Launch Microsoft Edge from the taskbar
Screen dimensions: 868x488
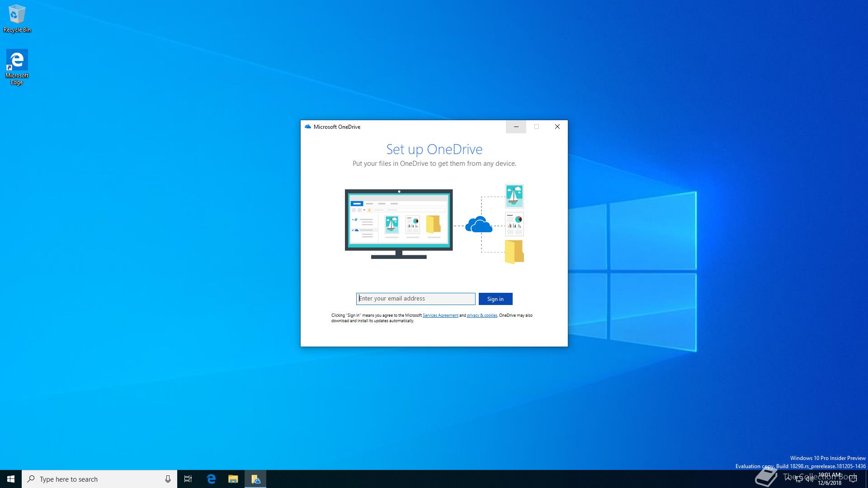[211, 479]
